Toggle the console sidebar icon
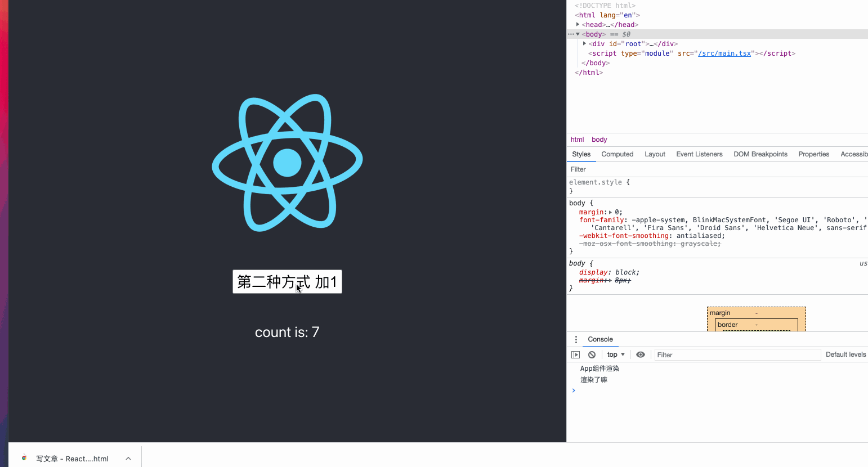 pyautogui.click(x=575, y=354)
